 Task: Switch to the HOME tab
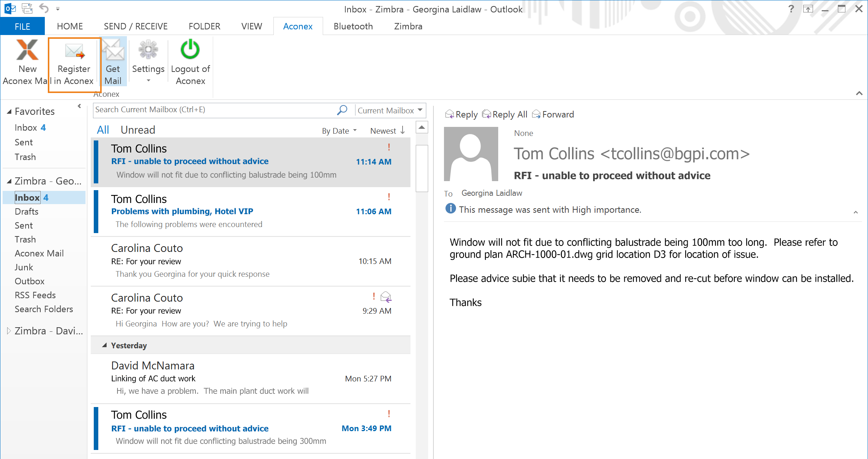click(70, 26)
